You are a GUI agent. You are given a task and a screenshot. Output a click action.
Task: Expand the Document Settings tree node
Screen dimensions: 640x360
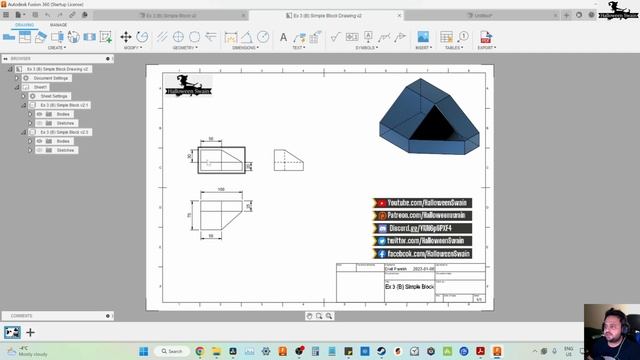17,78
